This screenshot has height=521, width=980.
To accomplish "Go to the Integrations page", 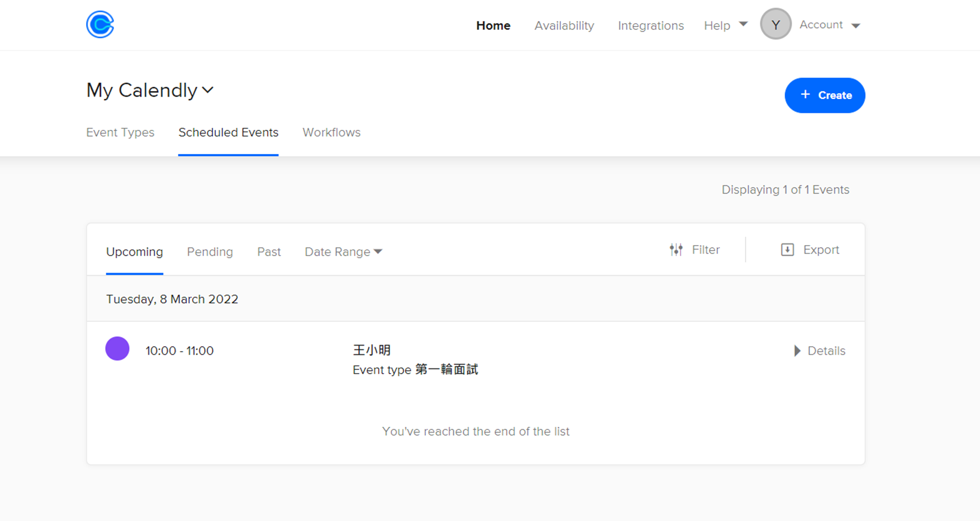I will (x=651, y=25).
